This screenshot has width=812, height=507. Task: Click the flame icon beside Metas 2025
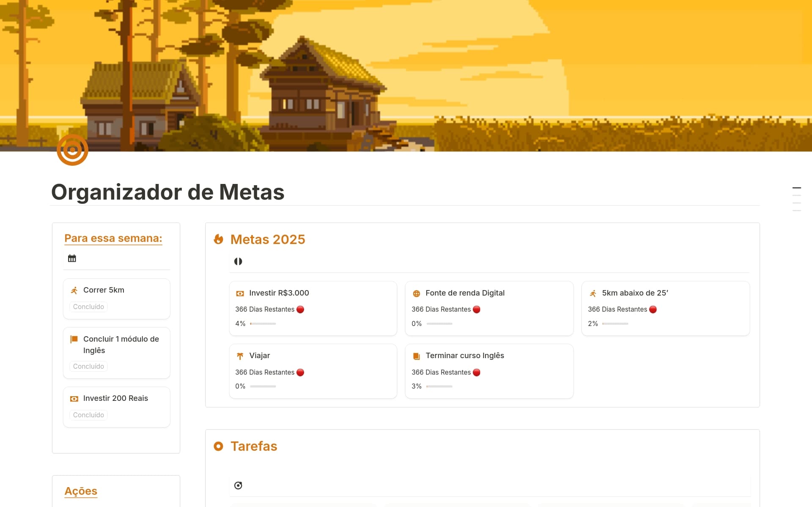pos(218,239)
